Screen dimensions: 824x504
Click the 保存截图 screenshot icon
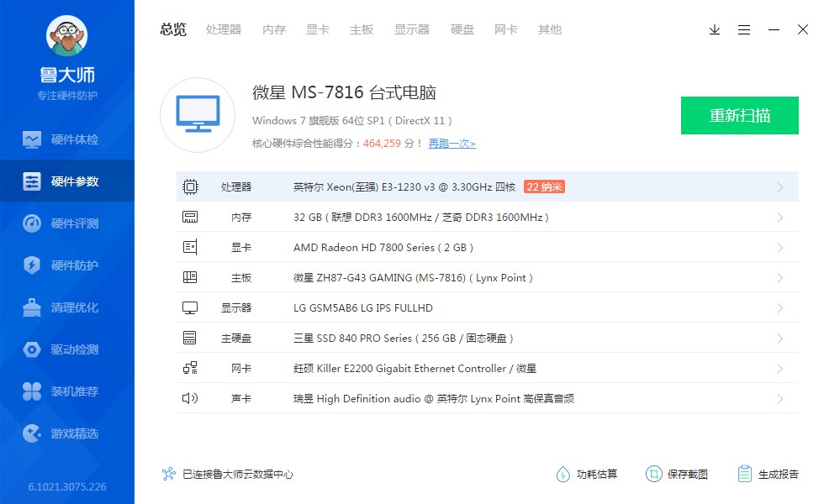pos(654,474)
